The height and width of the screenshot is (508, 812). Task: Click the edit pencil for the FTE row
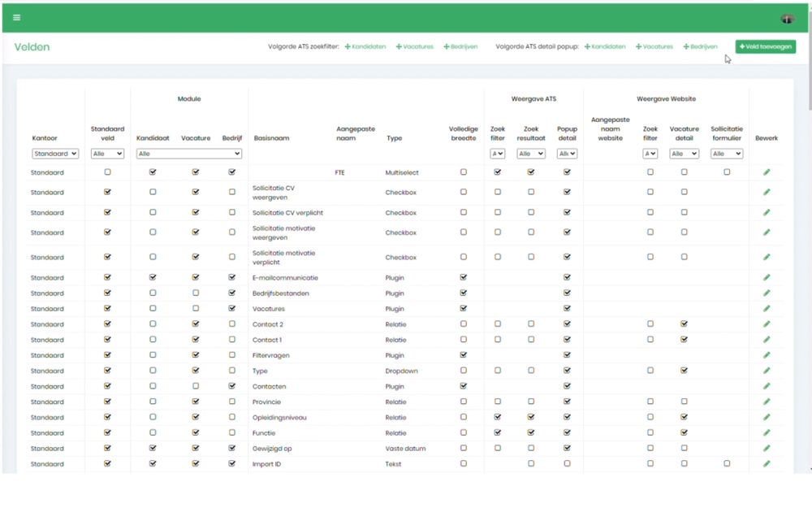[x=767, y=172]
